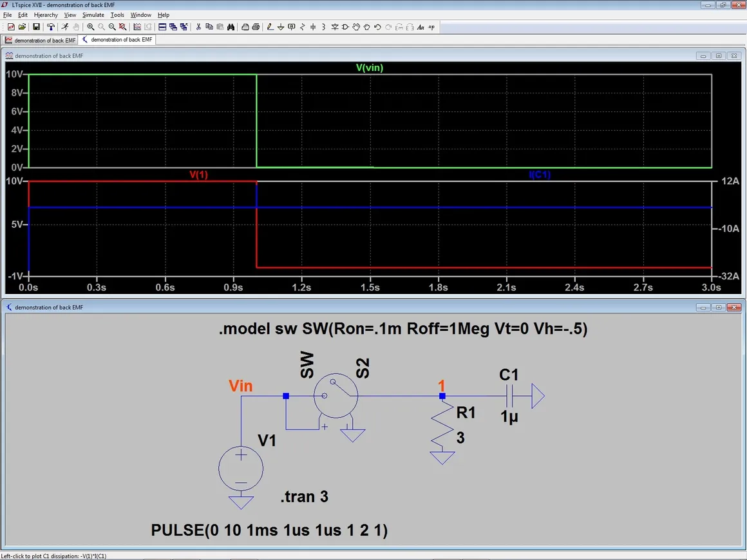
Task: Select the Resistor placement tool
Action: point(303,27)
